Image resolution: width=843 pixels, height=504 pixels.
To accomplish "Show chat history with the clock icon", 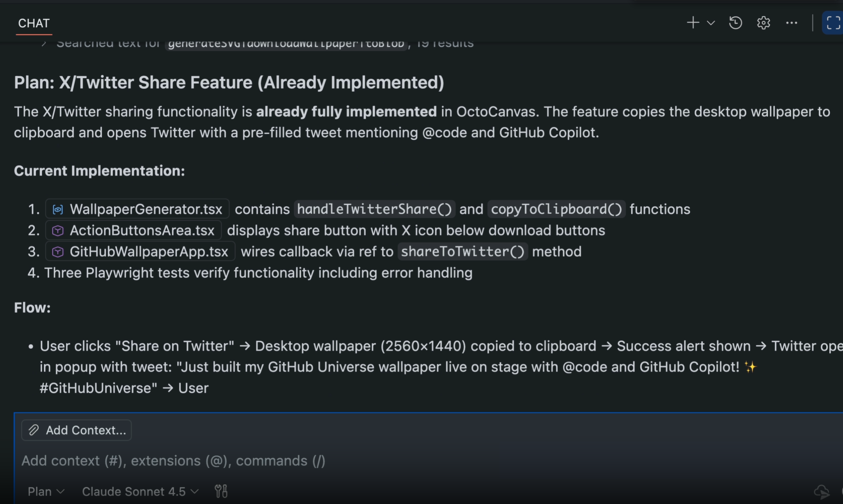I will (735, 23).
